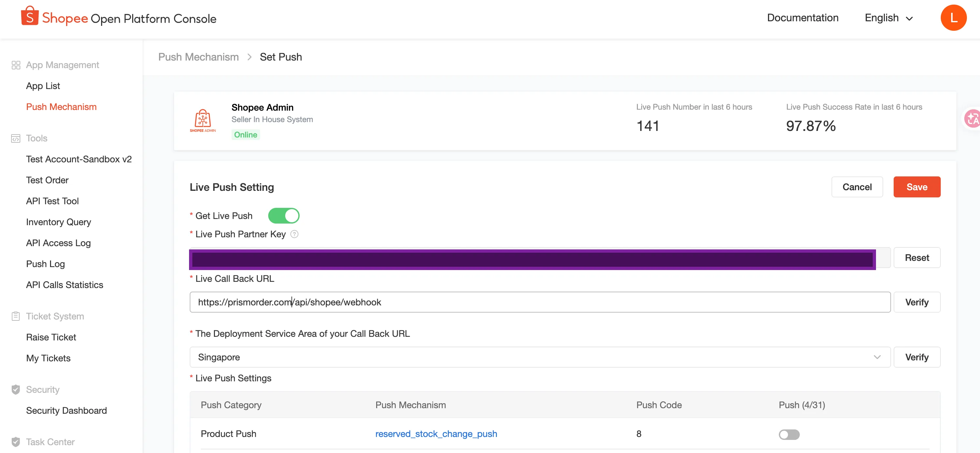Screen dimensions: 980x453
Task: Click the reserved_stock_change_push link
Action: [x=436, y=434]
